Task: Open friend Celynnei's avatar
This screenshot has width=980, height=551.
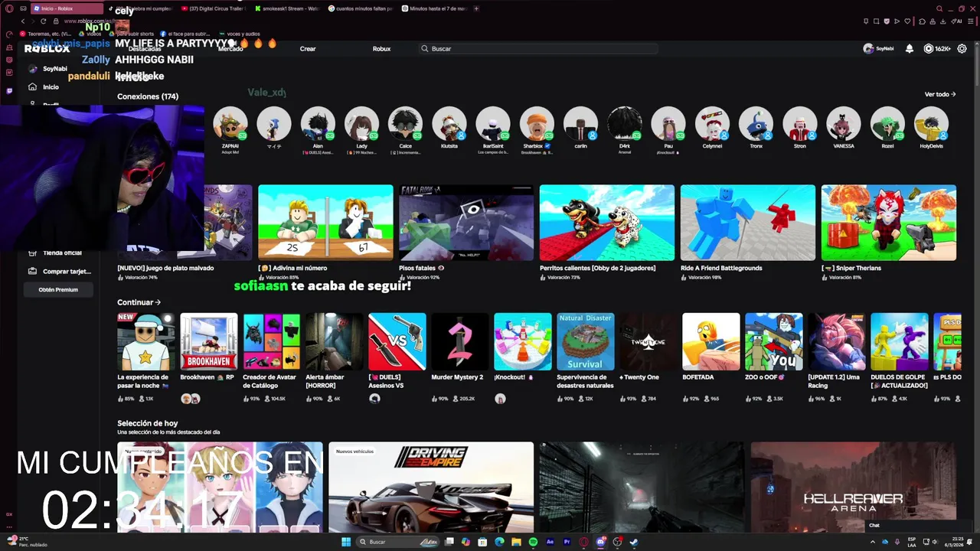Action: coord(712,123)
